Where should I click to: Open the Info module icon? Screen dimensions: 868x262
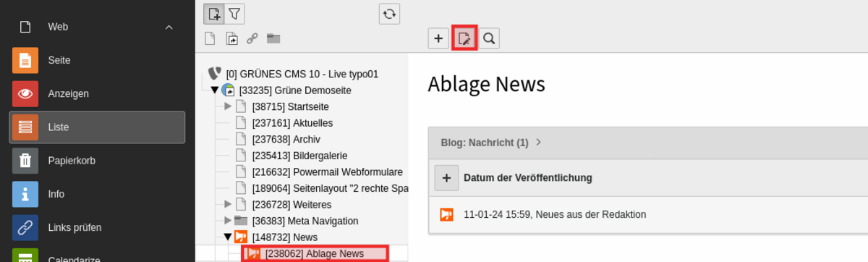(x=25, y=194)
